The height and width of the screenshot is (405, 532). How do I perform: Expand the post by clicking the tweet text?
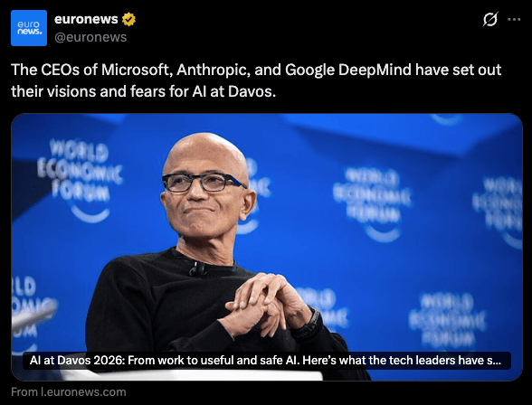pos(256,80)
